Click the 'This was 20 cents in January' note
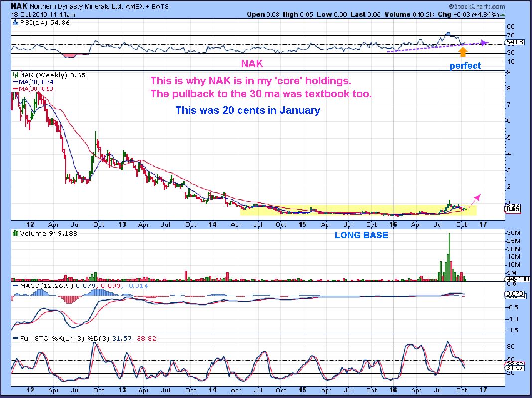 point(248,110)
